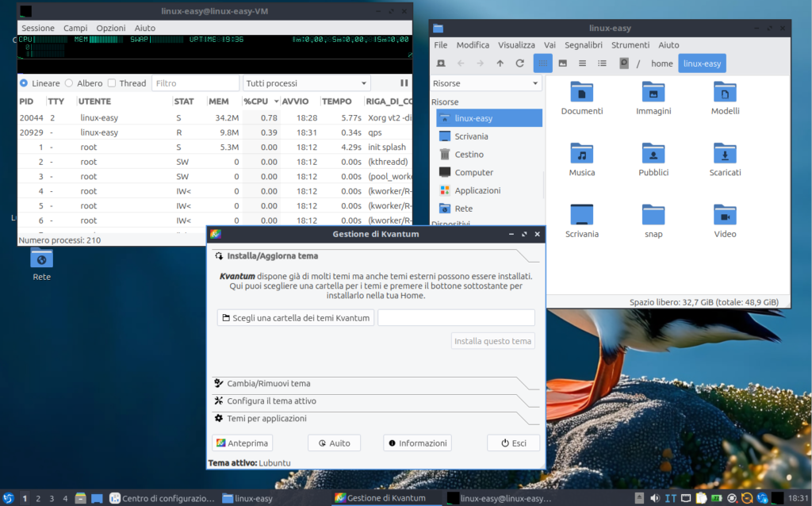Image resolution: width=812 pixels, height=506 pixels.
Task: Pause process updates in Qps
Action: point(404,83)
